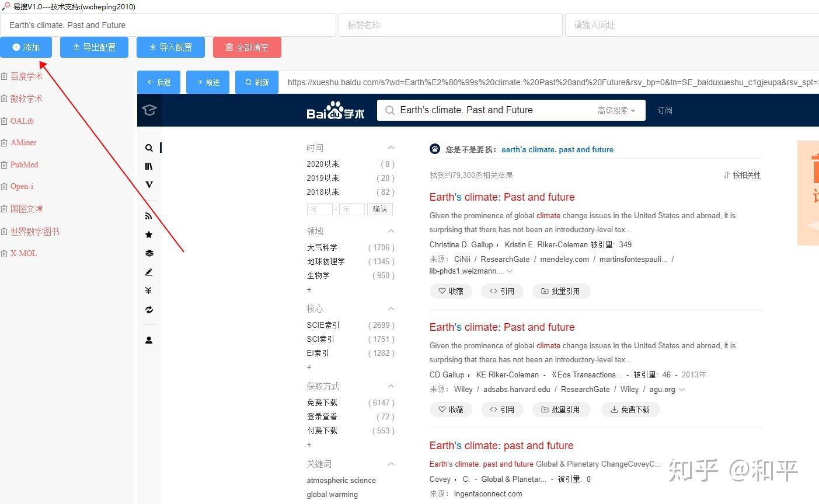Click the search magnifier icon in the sidebar

(x=149, y=148)
